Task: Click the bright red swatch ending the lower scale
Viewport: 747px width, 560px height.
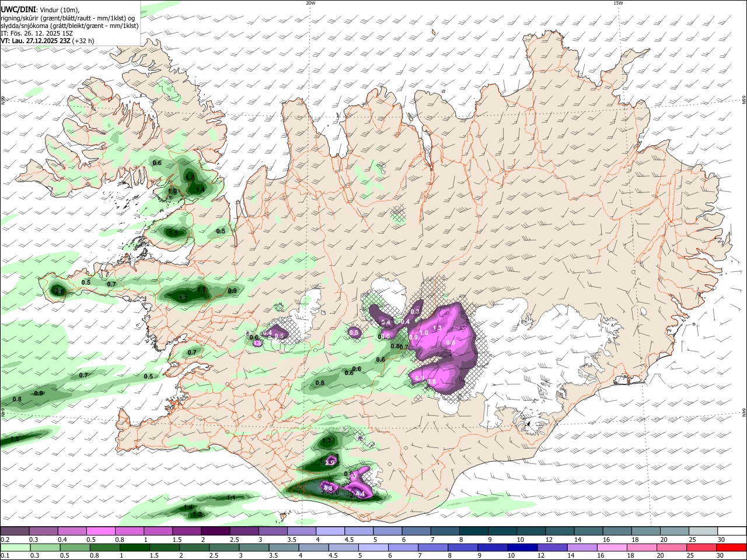Action: click(x=731, y=548)
